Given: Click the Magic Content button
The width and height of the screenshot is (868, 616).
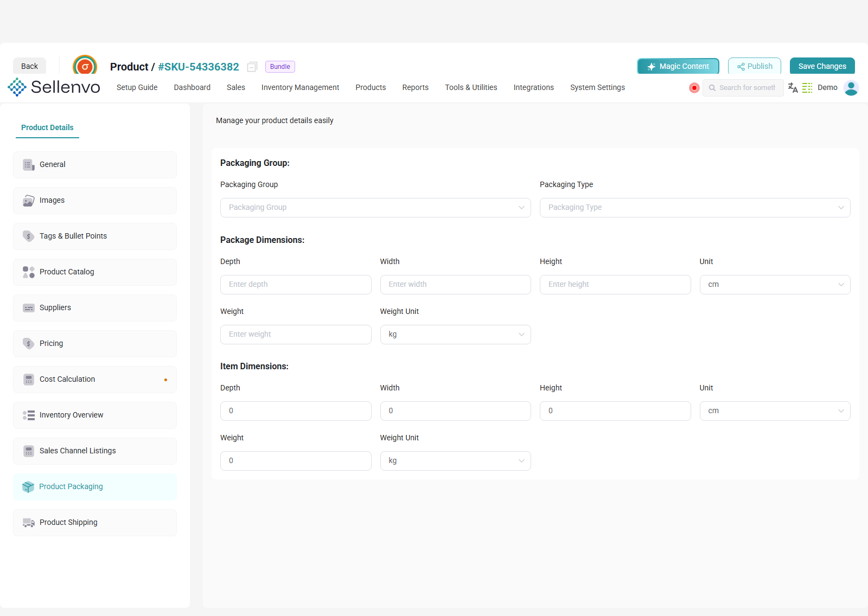Looking at the screenshot, I should (x=678, y=66).
